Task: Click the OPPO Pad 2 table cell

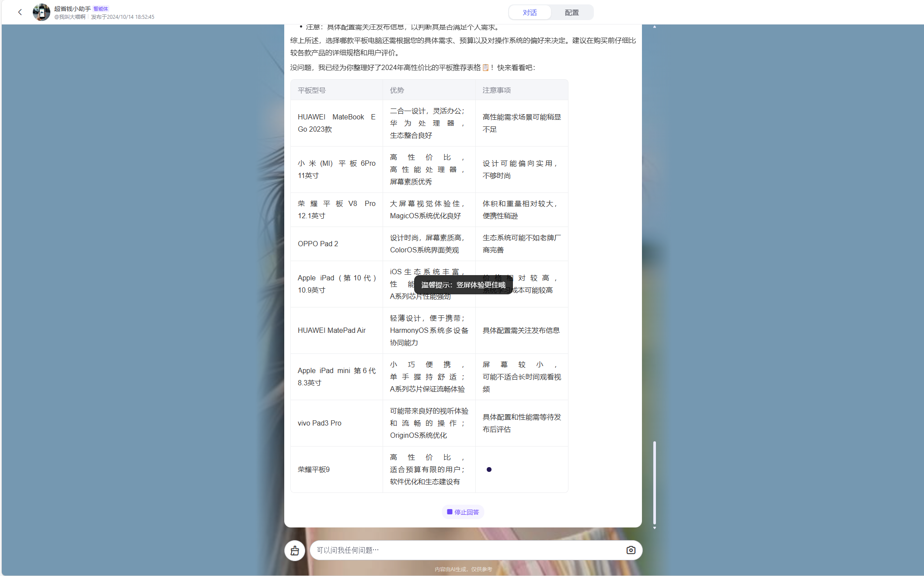Action: tap(318, 244)
